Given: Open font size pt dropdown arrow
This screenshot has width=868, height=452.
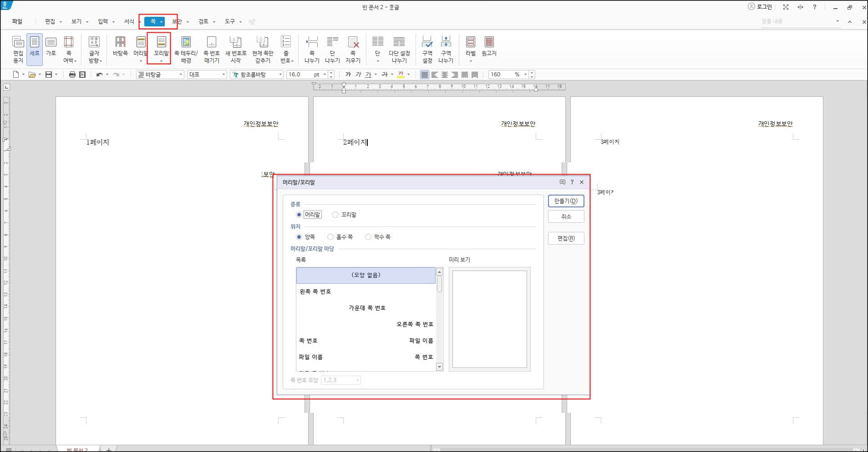Looking at the screenshot, I should pos(325,75).
